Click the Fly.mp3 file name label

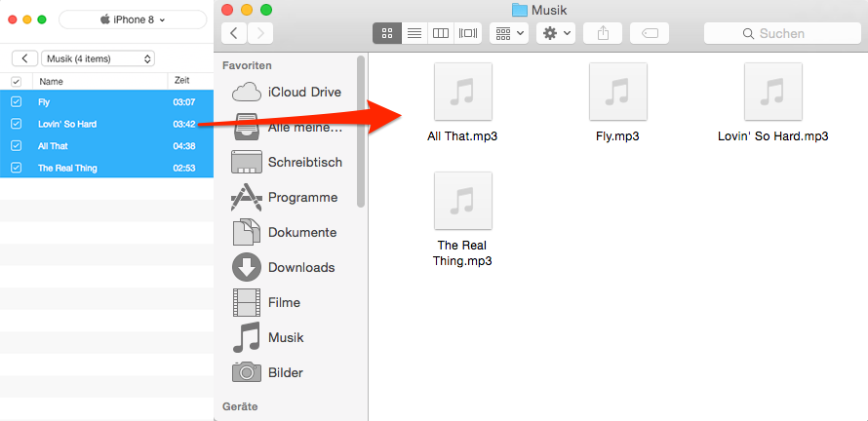[x=617, y=136]
